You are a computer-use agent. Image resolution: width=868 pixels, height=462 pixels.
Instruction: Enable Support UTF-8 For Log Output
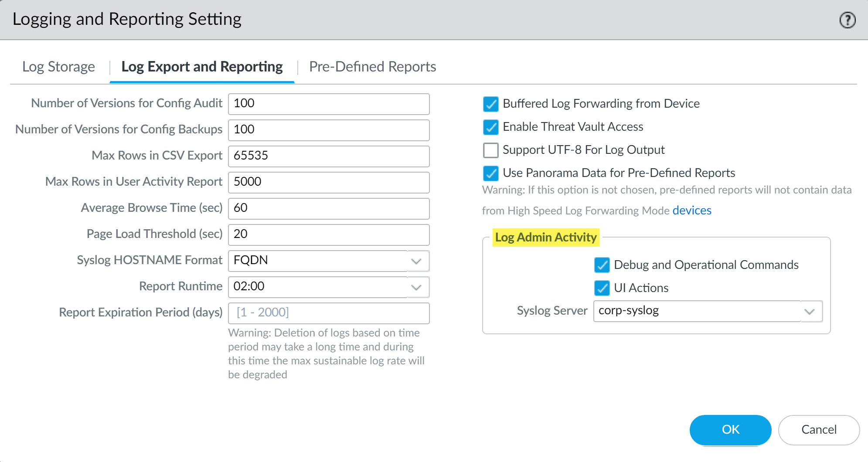coord(490,150)
